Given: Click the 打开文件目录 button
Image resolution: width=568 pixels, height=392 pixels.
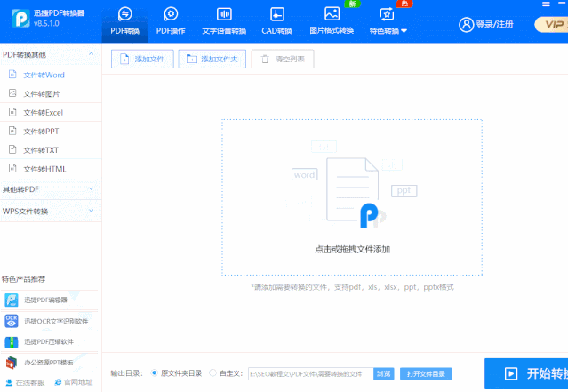Looking at the screenshot, I should click(426, 374).
